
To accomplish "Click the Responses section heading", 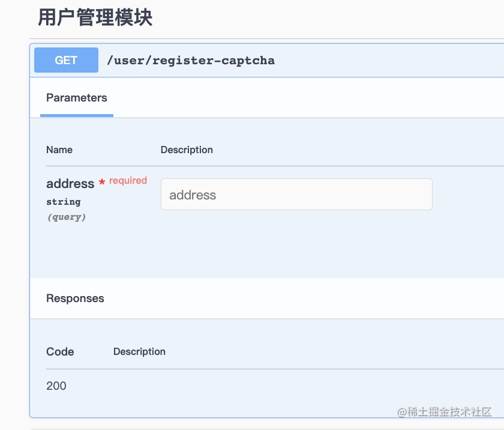I will coord(75,298).
